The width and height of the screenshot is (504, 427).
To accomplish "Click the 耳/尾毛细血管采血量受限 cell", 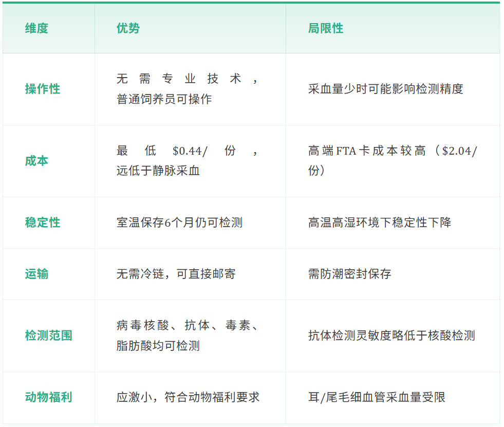I will [x=376, y=397].
